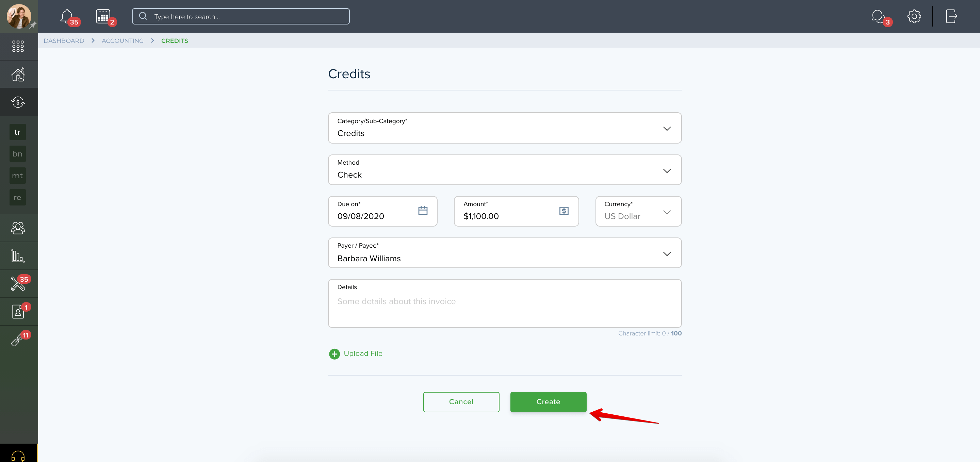Open the settings gear icon
This screenshot has height=462, width=980.
tap(914, 16)
